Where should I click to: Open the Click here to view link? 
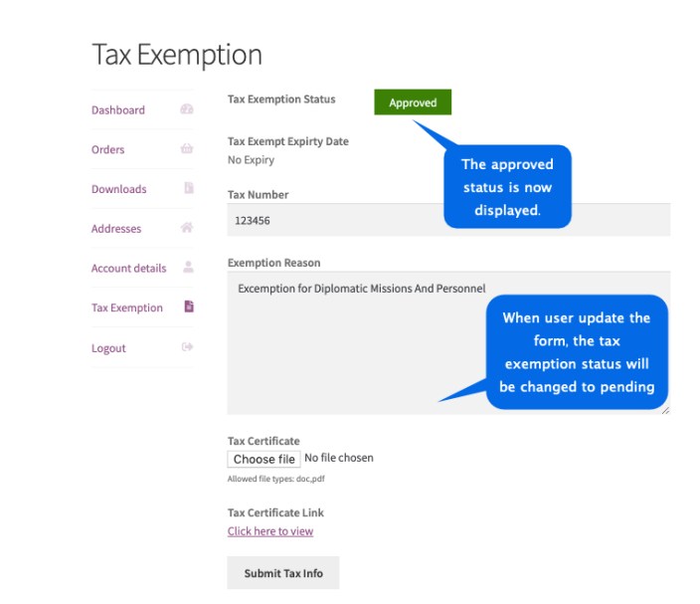tap(270, 531)
